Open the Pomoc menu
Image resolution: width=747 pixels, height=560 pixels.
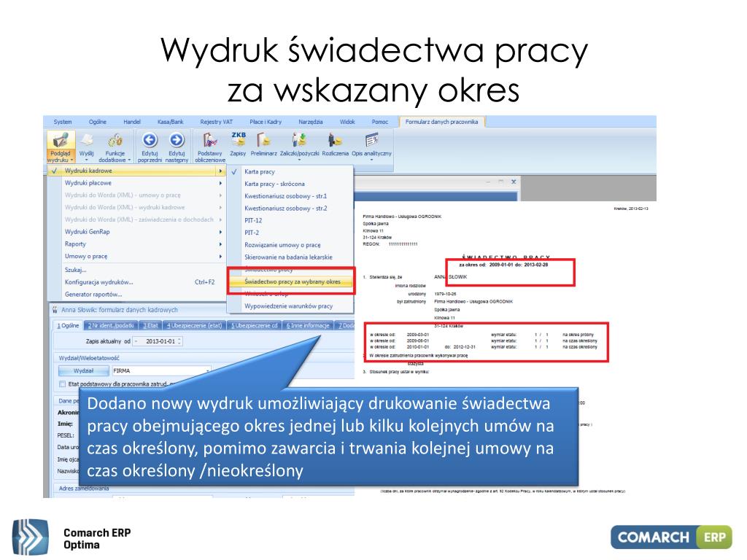(379, 122)
